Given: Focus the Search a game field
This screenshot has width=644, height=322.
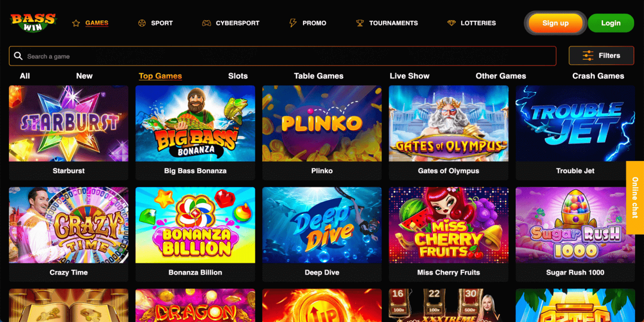Looking at the screenshot, I should [283, 56].
